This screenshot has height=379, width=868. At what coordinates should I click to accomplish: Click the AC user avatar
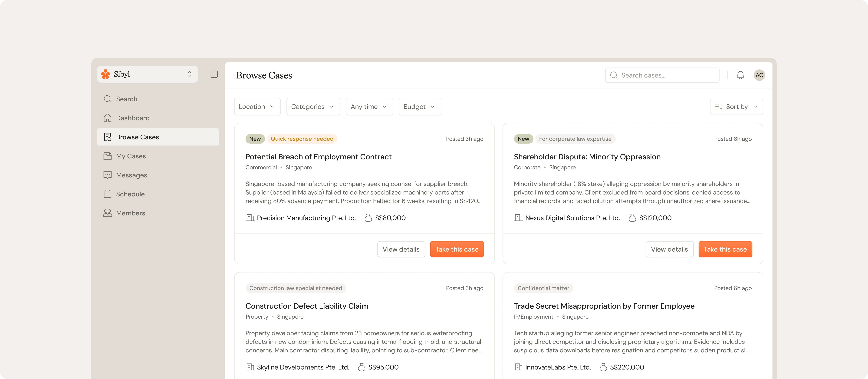pyautogui.click(x=759, y=75)
